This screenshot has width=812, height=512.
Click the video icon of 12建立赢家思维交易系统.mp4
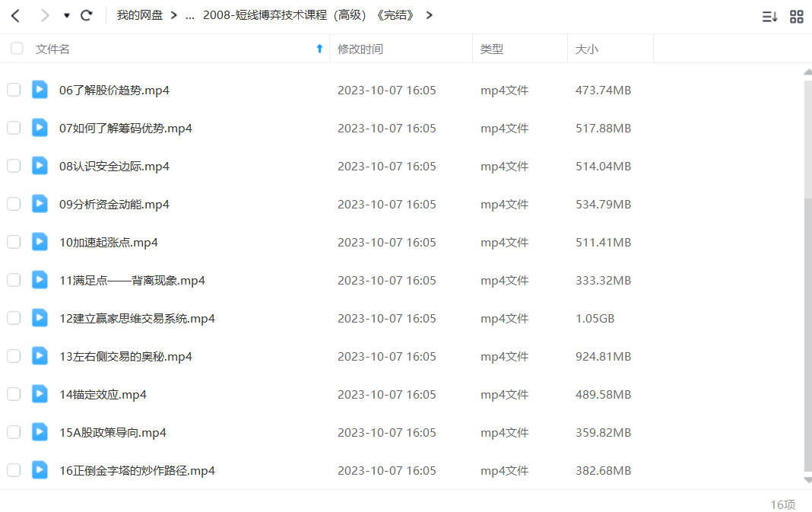(40, 318)
